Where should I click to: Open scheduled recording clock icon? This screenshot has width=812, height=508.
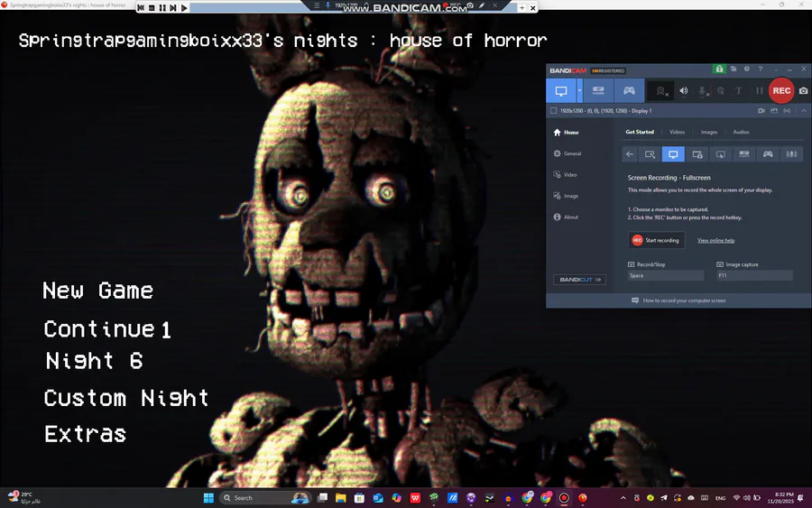click(x=747, y=69)
